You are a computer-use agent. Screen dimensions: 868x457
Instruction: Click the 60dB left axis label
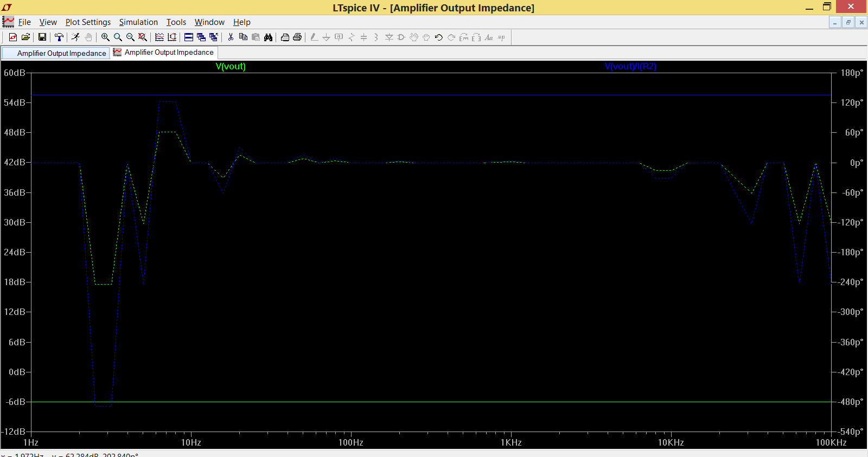pos(15,73)
